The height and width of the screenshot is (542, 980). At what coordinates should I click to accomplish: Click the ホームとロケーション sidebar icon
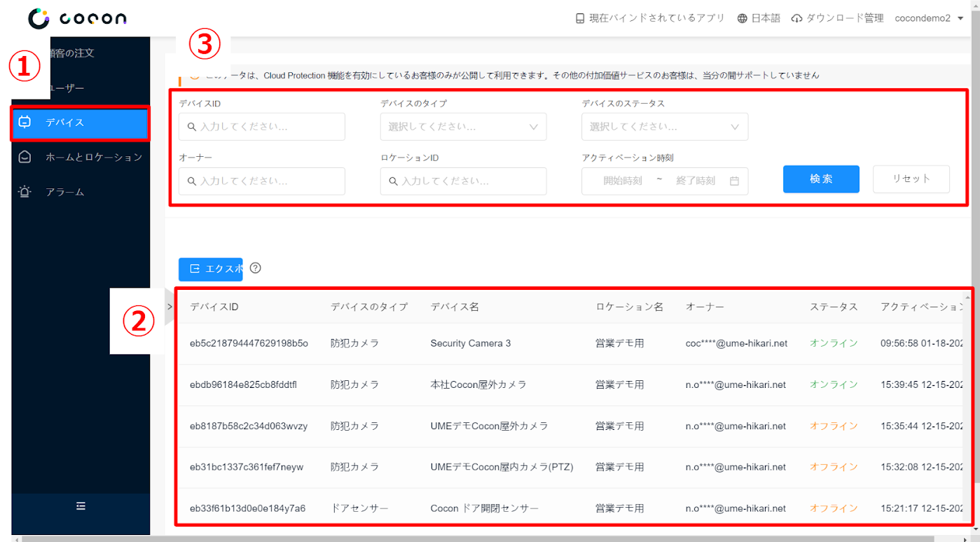click(25, 158)
